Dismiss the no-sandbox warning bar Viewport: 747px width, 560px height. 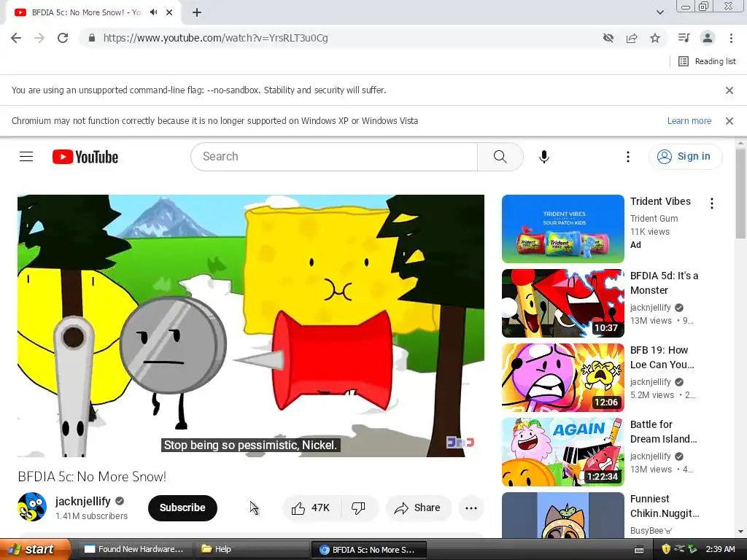tap(729, 90)
